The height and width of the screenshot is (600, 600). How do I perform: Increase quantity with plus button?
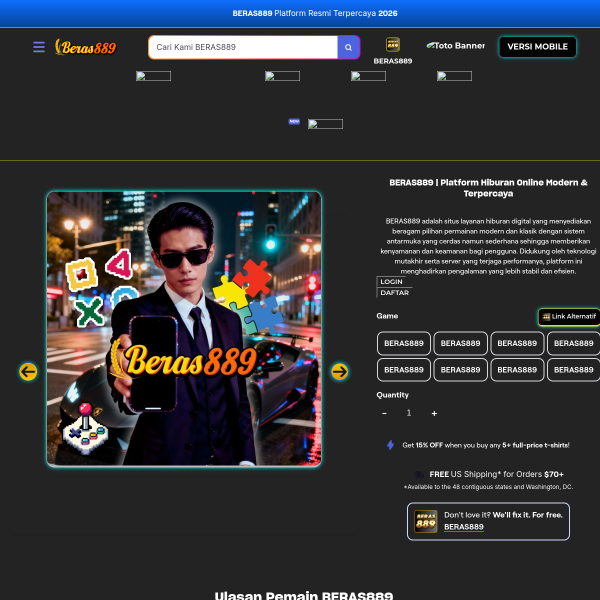(434, 413)
